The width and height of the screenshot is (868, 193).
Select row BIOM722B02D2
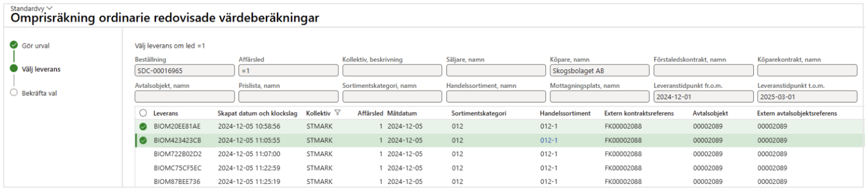point(499,154)
